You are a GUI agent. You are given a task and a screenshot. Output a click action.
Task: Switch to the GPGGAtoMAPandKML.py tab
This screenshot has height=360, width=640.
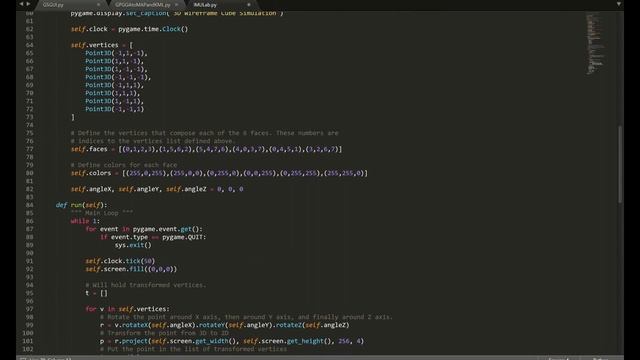tap(142, 5)
